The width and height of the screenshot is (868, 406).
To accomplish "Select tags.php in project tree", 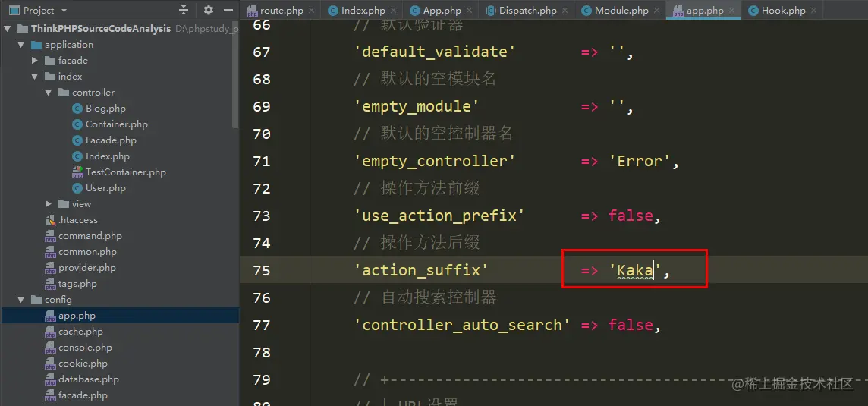I will [x=77, y=284].
